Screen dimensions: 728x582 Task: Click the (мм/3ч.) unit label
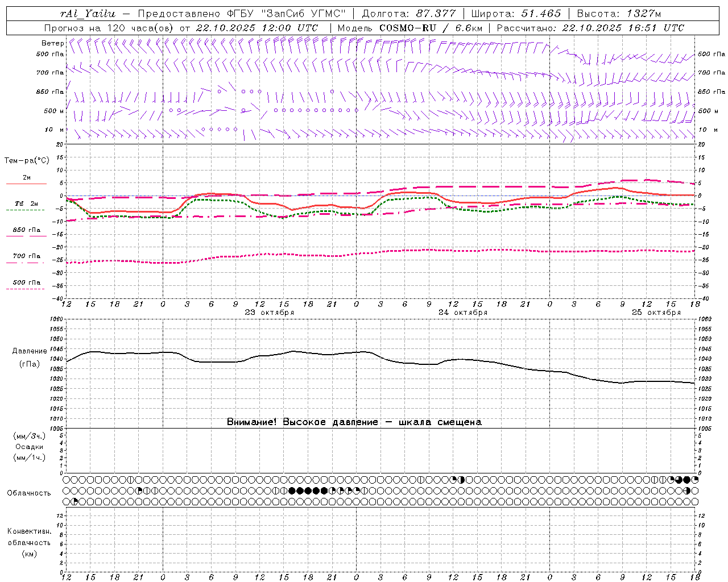pyautogui.click(x=29, y=436)
